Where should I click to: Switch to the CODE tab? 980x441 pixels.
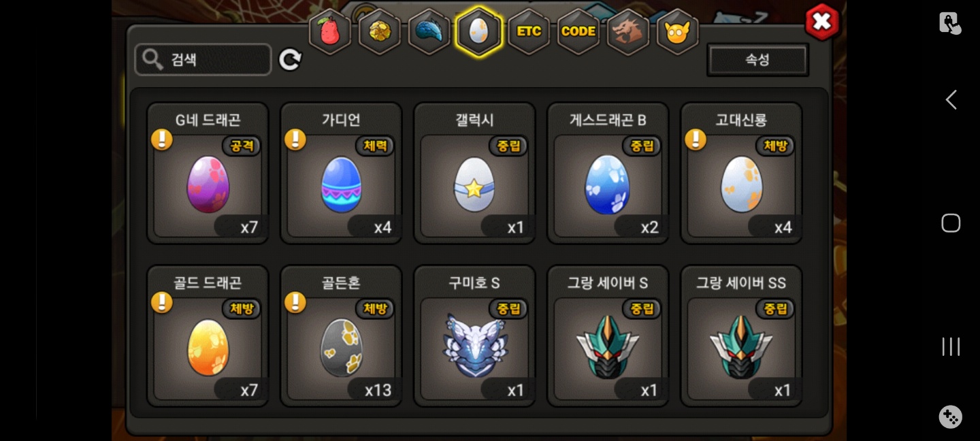[x=578, y=31]
